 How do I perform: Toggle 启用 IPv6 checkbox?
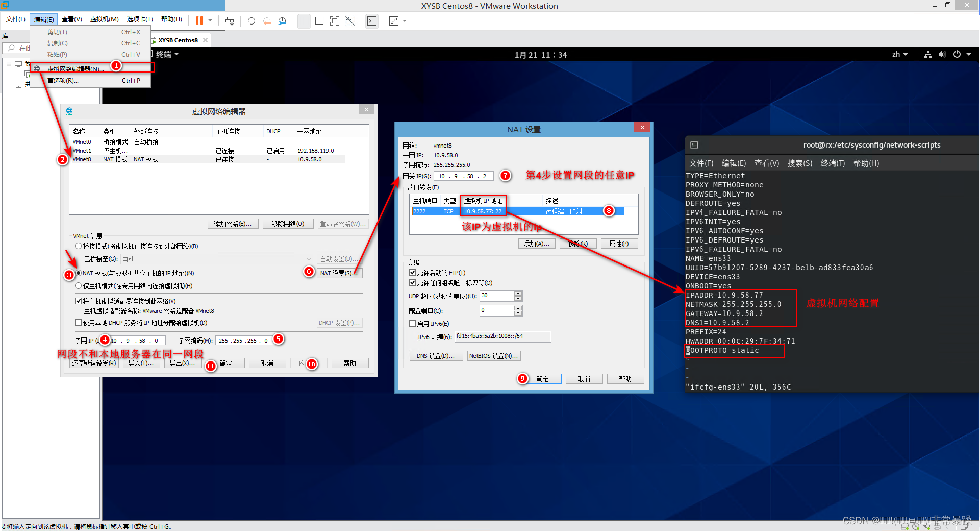412,324
